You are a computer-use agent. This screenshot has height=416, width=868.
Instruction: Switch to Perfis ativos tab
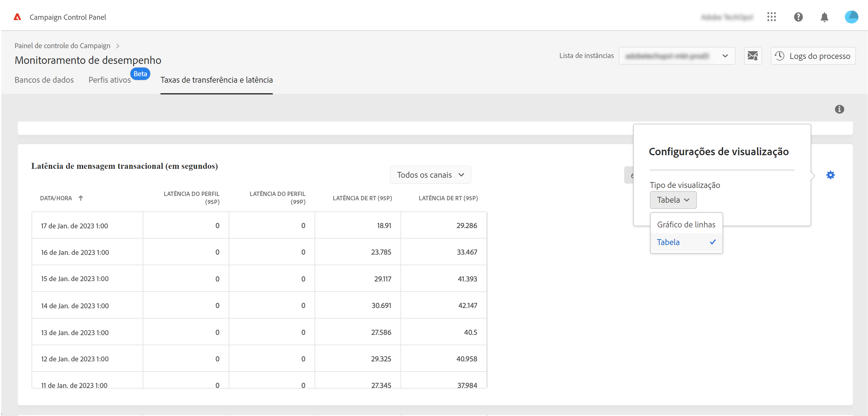point(109,80)
